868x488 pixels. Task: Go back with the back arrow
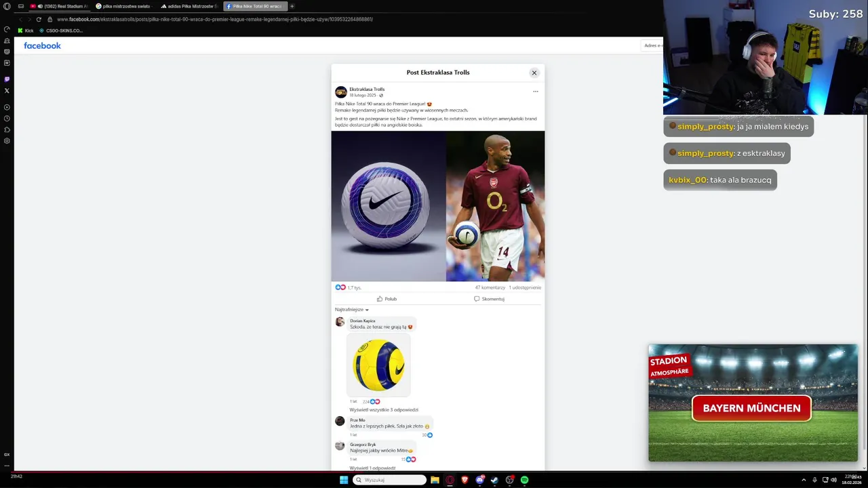(20, 19)
